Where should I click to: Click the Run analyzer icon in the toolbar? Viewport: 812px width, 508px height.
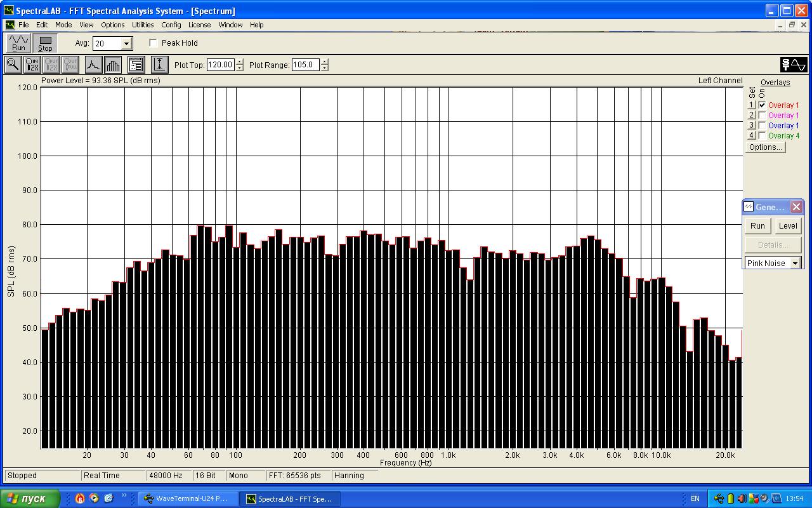coord(18,43)
